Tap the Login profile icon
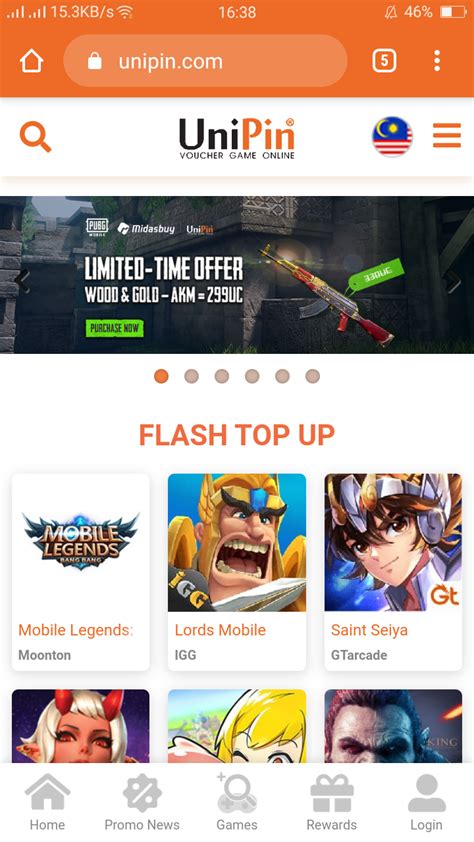Image resolution: width=474 pixels, height=842 pixels. (427, 803)
